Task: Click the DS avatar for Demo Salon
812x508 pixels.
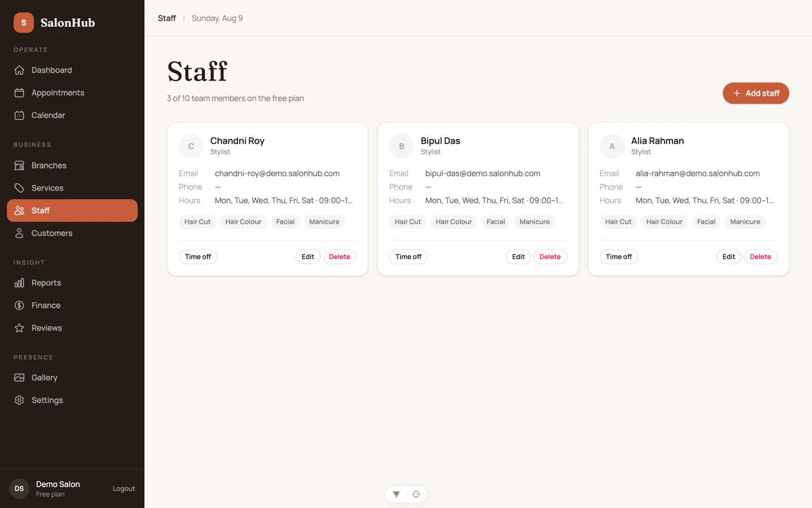Action: point(19,489)
